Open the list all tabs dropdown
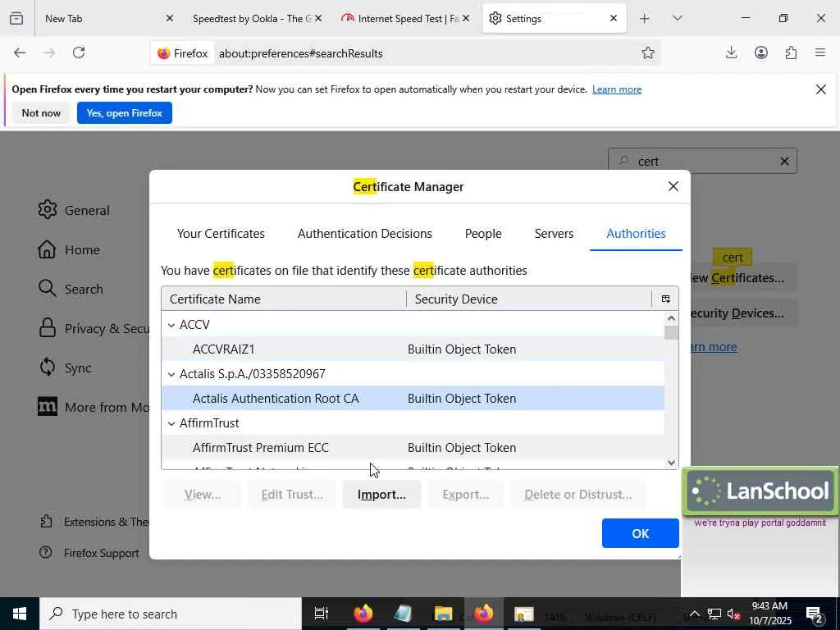 point(677,18)
